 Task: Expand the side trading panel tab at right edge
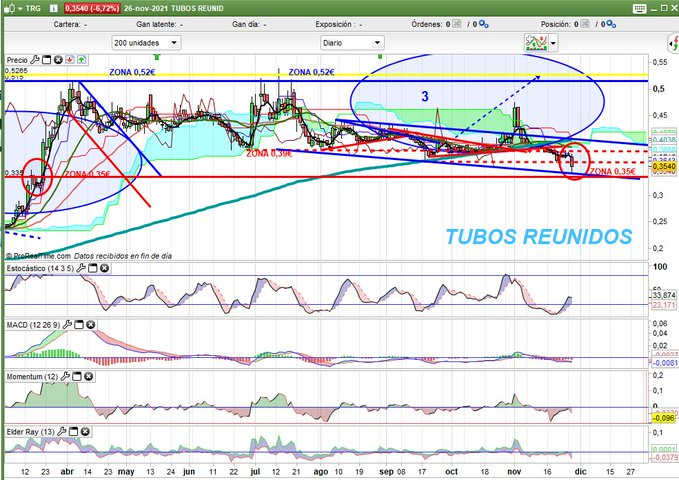(x=673, y=43)
